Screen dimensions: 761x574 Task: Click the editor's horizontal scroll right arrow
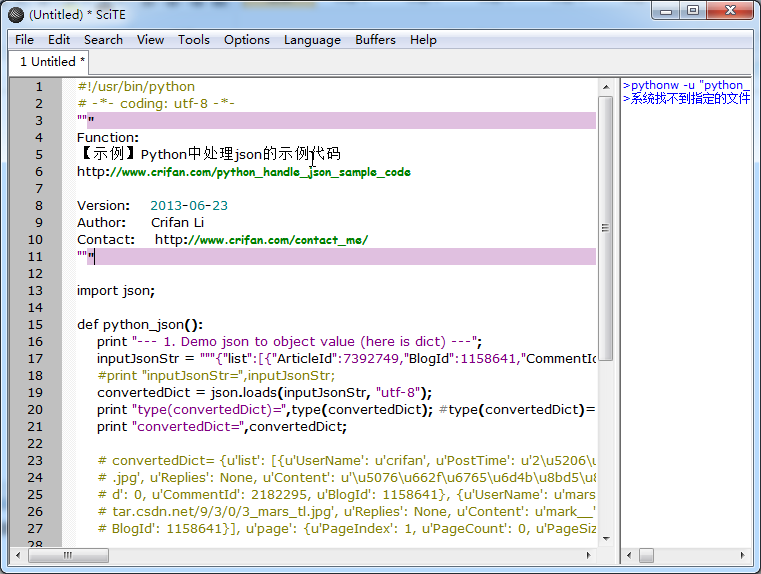[590, 554]
